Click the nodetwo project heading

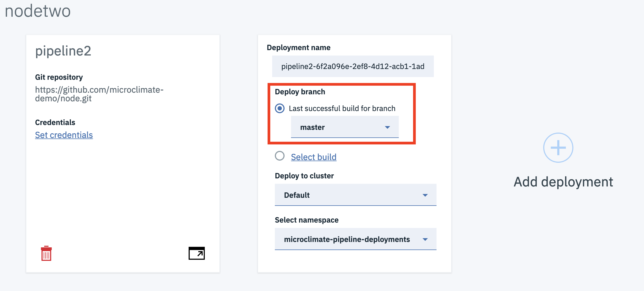point(38,11)
